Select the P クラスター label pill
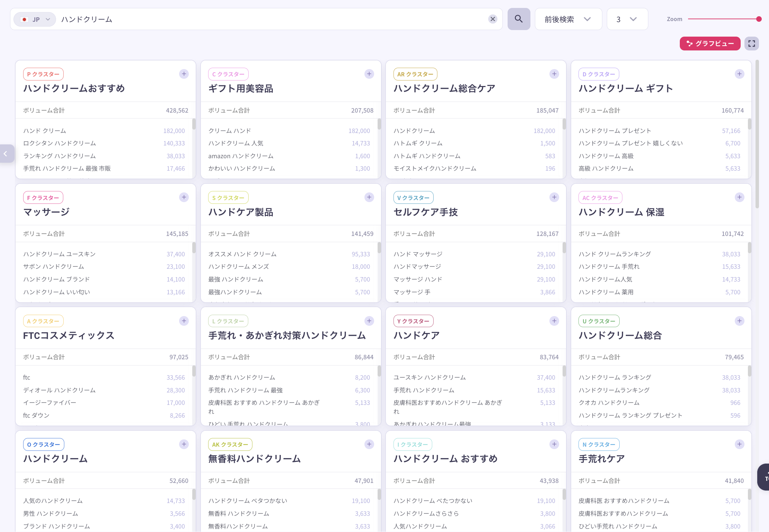 pos(43,74)
